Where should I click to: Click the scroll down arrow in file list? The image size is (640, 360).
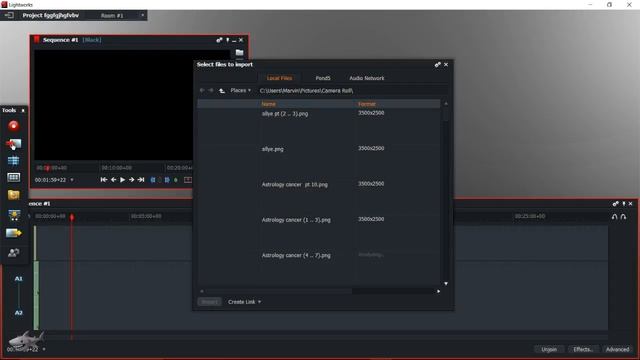tap(446, 284)
